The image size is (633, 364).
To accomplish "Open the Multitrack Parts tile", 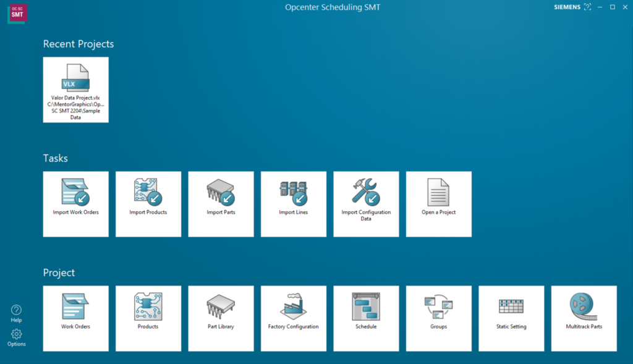I will point(584,318).
